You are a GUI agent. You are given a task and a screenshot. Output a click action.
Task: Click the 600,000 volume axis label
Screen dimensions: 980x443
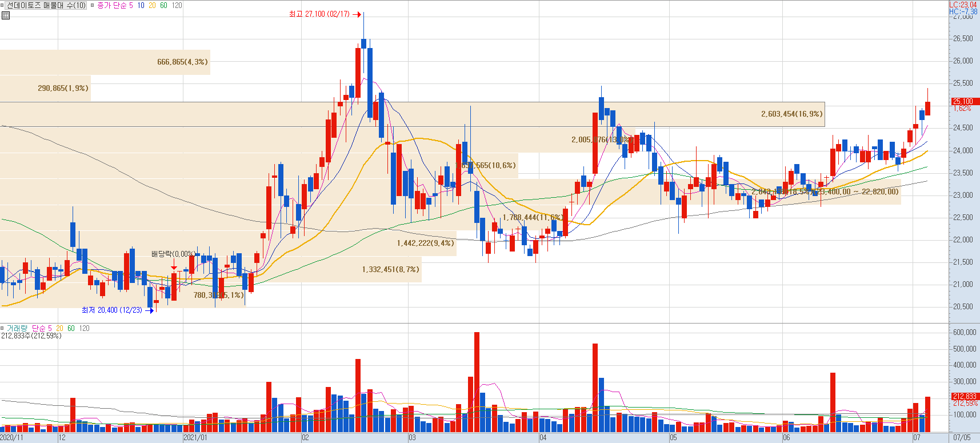coord(965,332)
